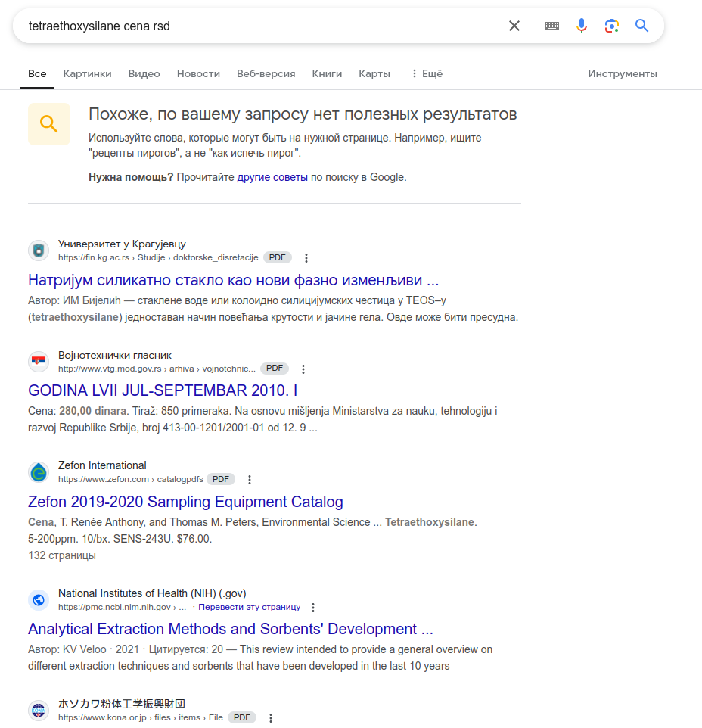The width and height of the screenshot is (702, 728).
Task: Open the Инструменты tools panel
Action: coord(623,74)
